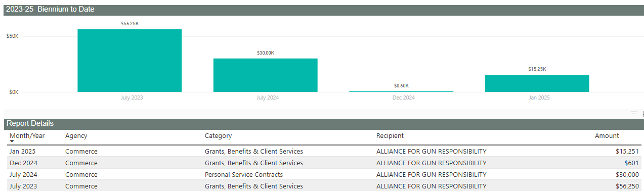Click the July 2024 axis label
Image resolution: width=644 pixels, height=193 pixels.
(x=267, y=98)
